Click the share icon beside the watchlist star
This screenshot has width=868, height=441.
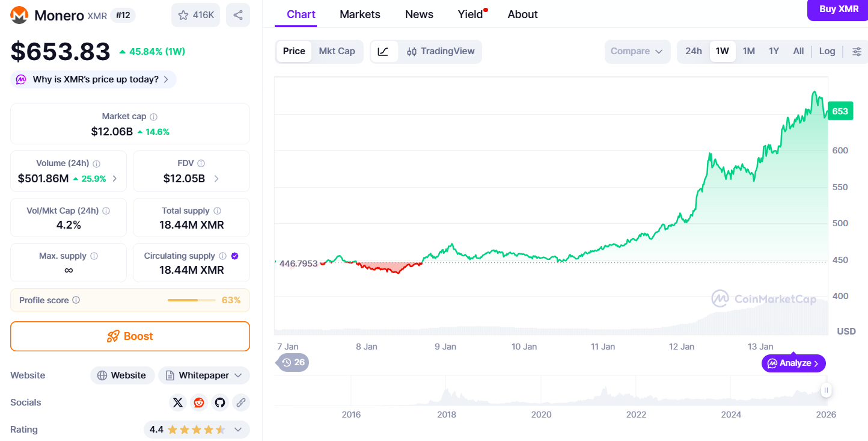[x=238, y=15]
